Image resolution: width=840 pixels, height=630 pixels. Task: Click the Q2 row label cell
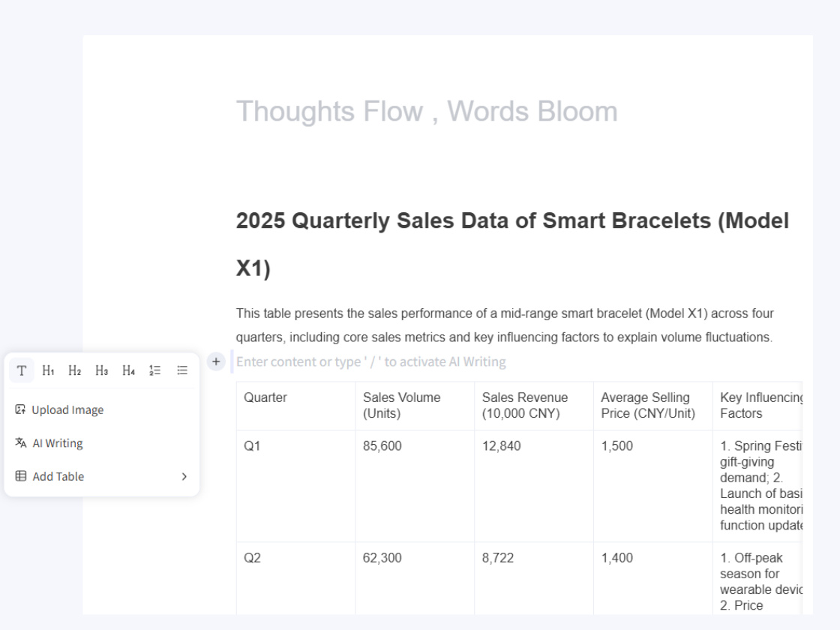(x=295, y=579)
